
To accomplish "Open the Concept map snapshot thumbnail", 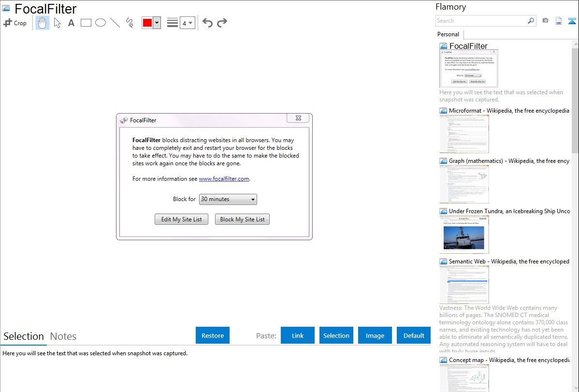I will 464,378.
